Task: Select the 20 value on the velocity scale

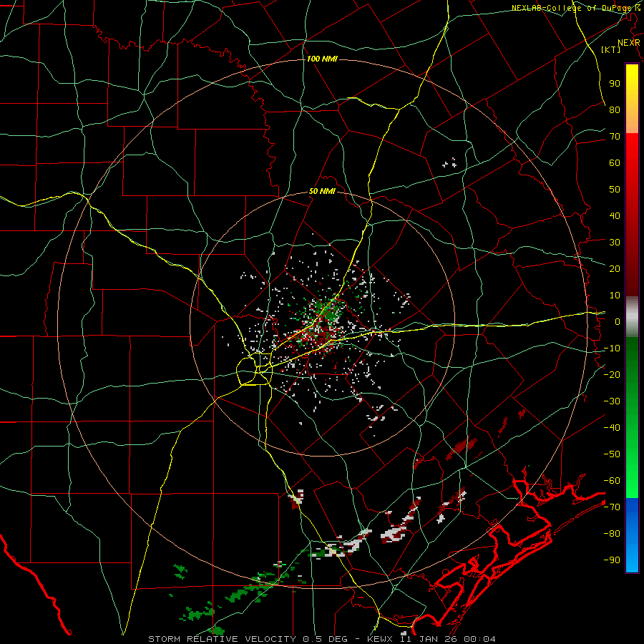Action: [x=615, y=268]
